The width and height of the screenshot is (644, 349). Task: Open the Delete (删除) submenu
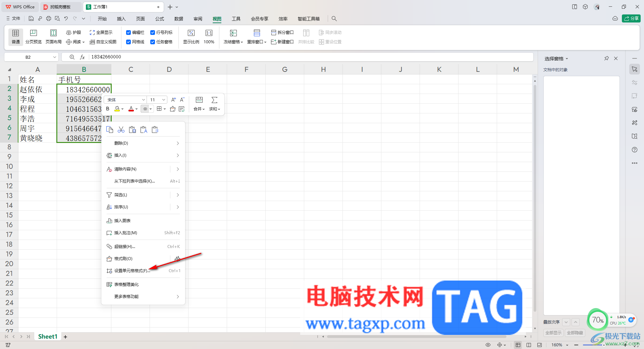click(x=143, y=143)
